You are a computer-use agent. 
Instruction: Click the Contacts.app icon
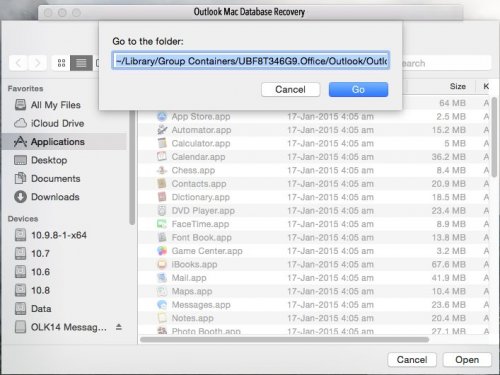click(x=162, y=183)
